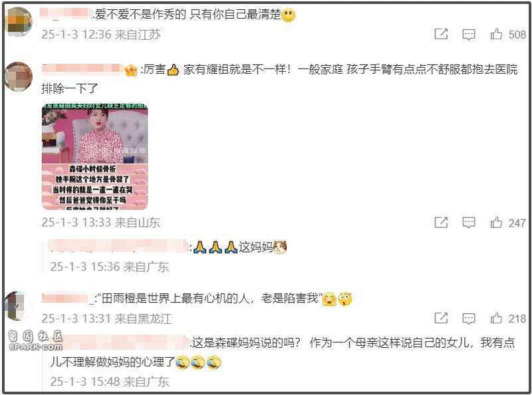Click the crown badge beside the second username

(130, 70)
